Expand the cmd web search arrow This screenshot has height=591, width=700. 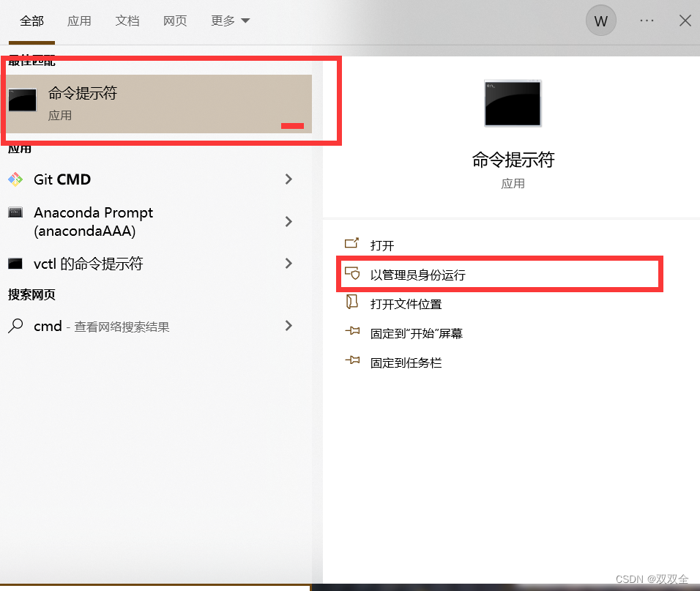tap(288, 326)
